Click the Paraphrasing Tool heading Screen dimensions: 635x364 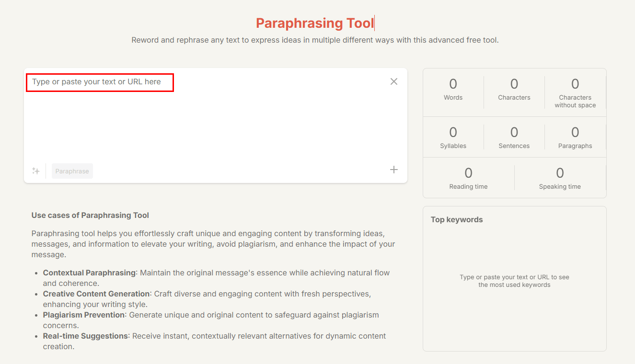pos(315,23)
